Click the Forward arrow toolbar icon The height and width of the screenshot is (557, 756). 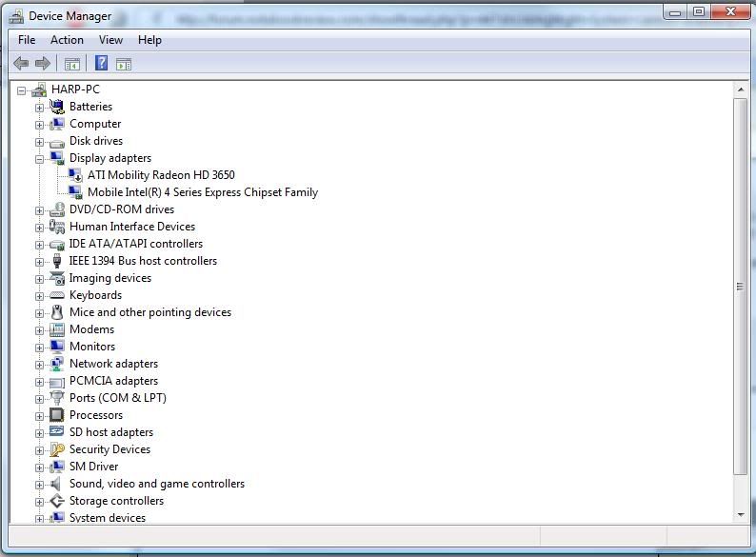[43, 63]
